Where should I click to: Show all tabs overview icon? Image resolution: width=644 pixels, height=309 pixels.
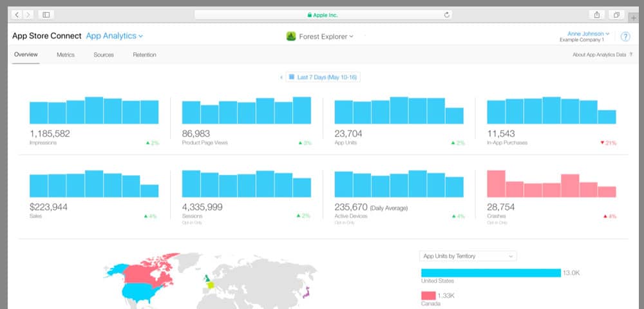point(616,15)
